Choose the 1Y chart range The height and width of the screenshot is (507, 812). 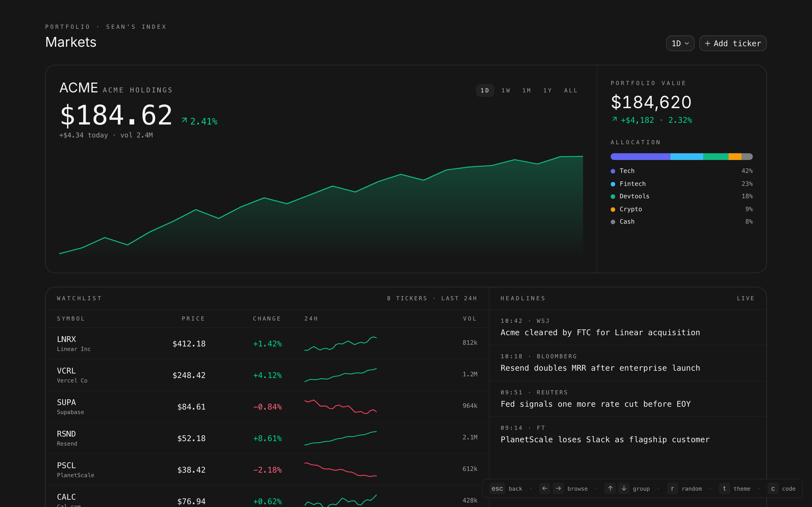pyautogui.click(x=547, y=90)
